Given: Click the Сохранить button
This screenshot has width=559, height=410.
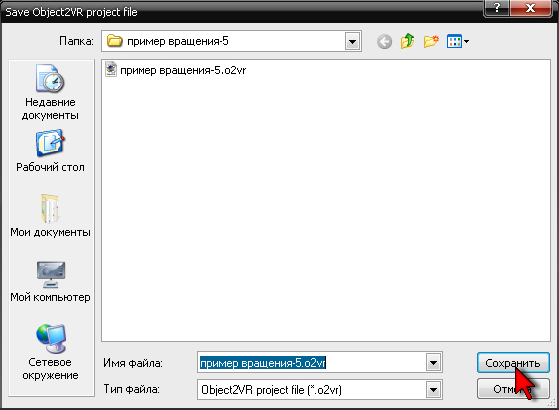Looking at the screenshot, I should pos(513,363).
